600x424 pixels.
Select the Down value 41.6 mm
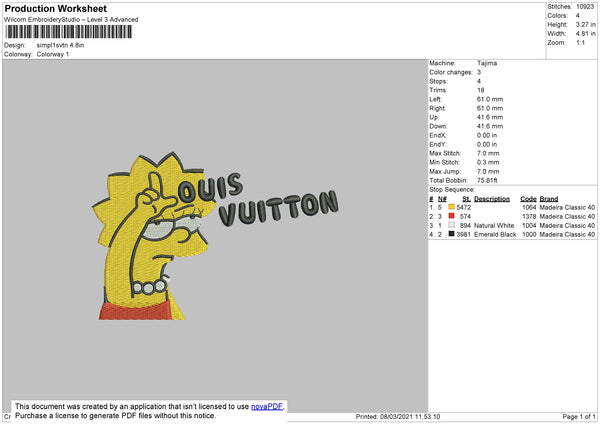click(490, 126)
